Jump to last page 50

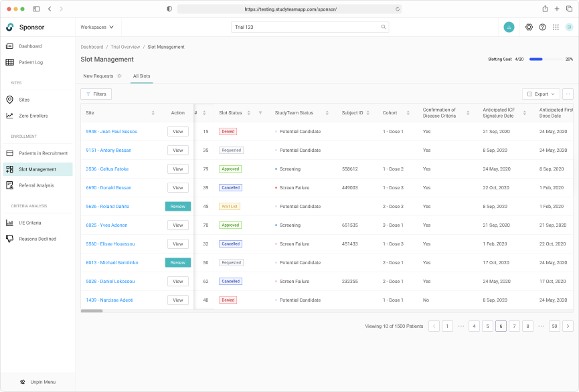click(x=554, y=326)
